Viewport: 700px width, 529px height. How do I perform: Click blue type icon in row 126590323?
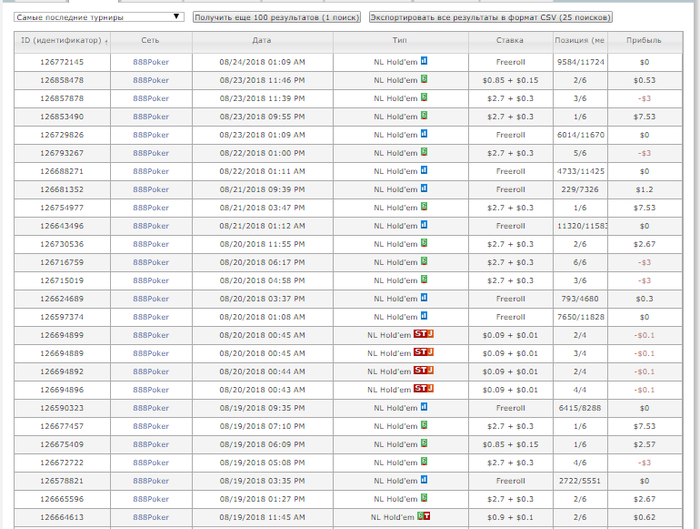click(x=424, y=407)
